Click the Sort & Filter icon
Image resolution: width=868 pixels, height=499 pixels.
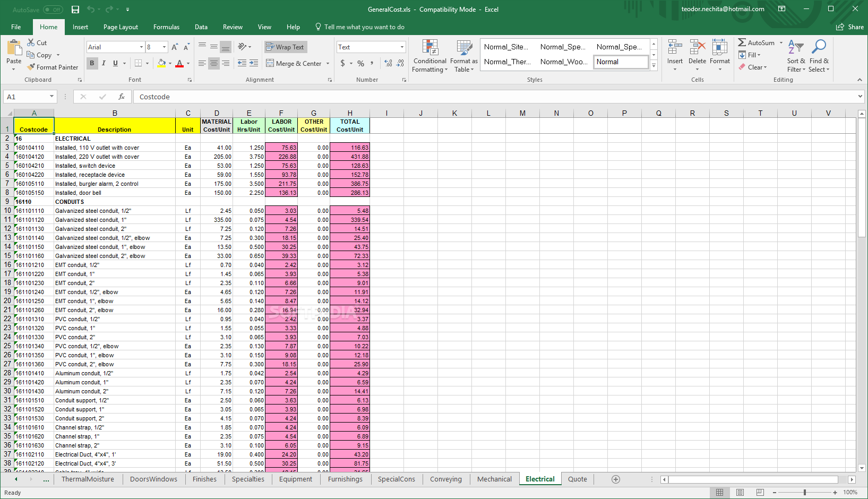(x=796, y=48)
